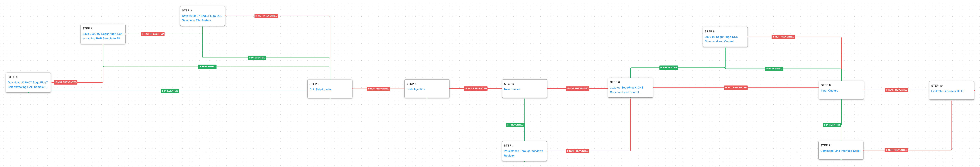Select IF NOT PREVENTED label between Steps 2 and 4
The width and height of the screenshot is (980, 167).
(378, 89)
